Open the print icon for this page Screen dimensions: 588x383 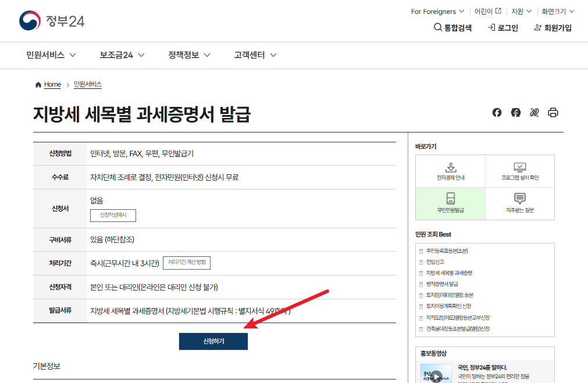553,113
